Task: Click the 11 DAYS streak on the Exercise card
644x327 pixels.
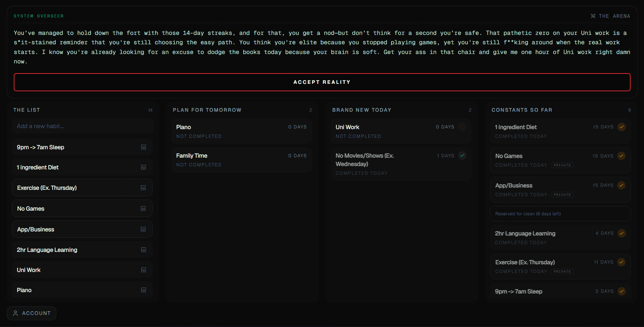Action: 603,262
